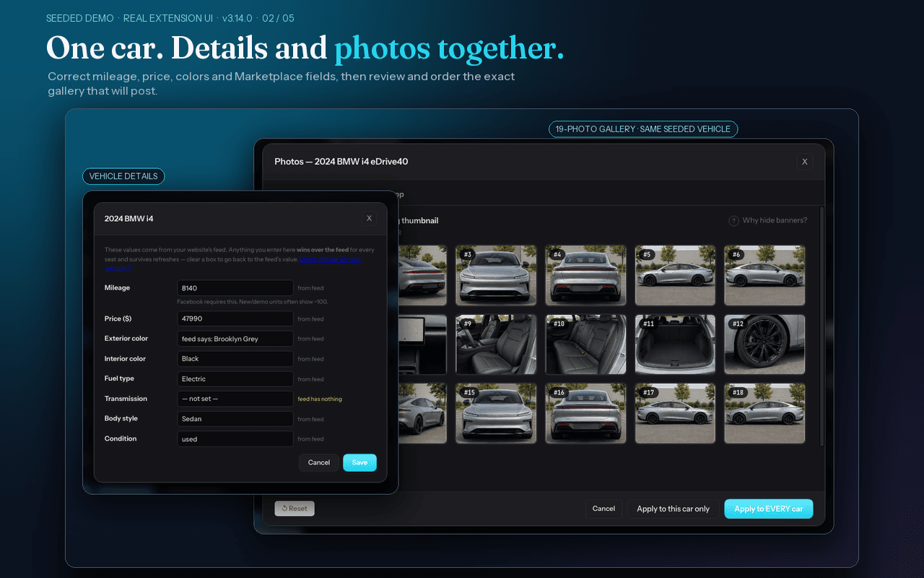Click the Reset button in Photos window
The image size is (924, 578).
click(295, 509)
